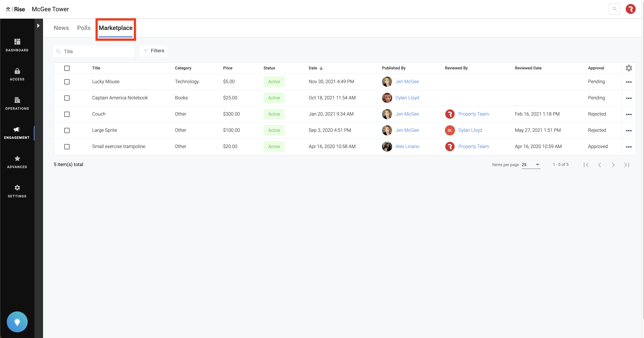The width and height of the screenshot is (644, 338).
Task: Open items per page dropdown
Action: click(531, 164)
